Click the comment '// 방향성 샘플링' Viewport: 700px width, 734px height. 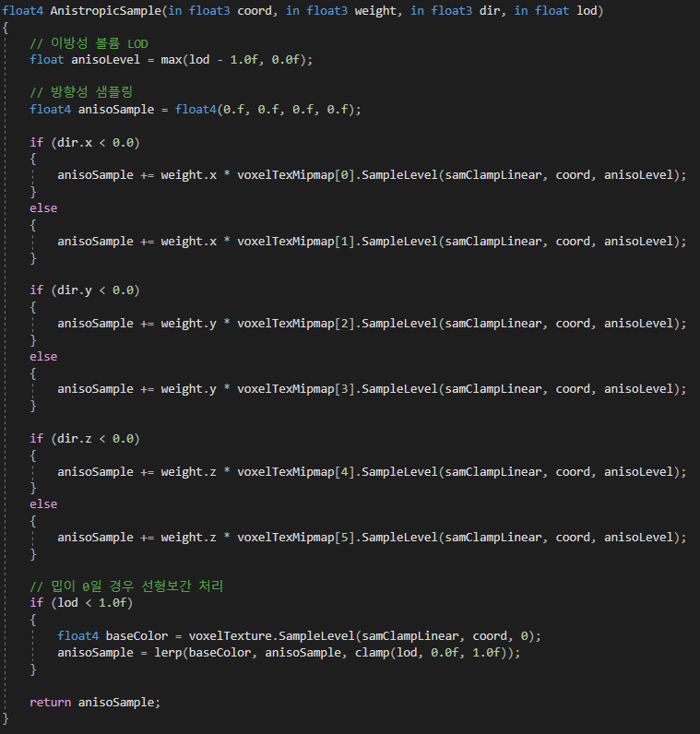[x=81, y=92]
